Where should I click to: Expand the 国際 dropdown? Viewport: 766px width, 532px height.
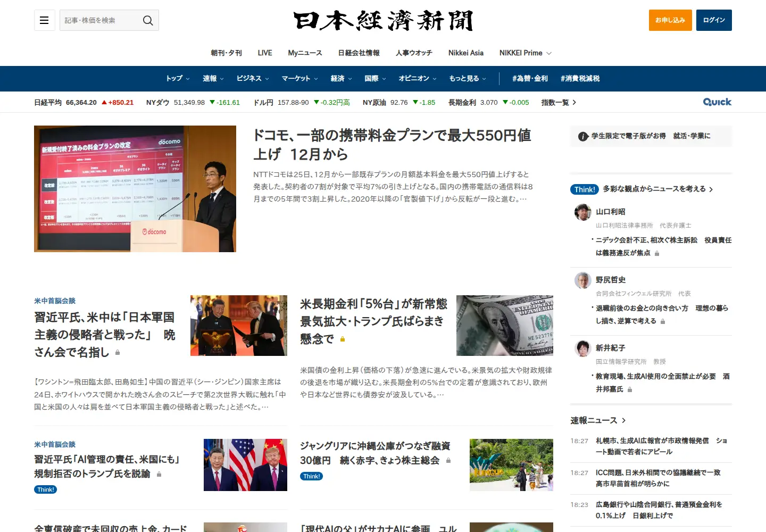pyautogui.click(x=375, y=78)
